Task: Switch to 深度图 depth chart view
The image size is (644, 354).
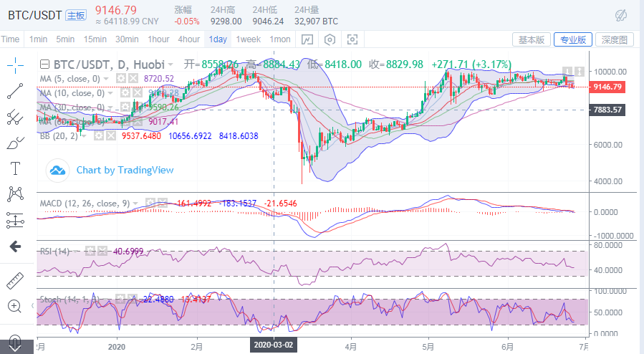Action: pos(614,39)
